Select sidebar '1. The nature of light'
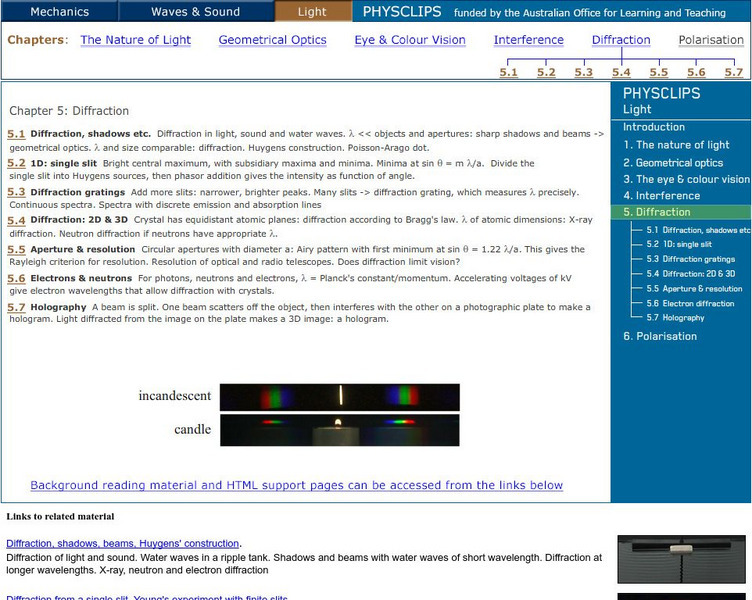 point(676,145)
